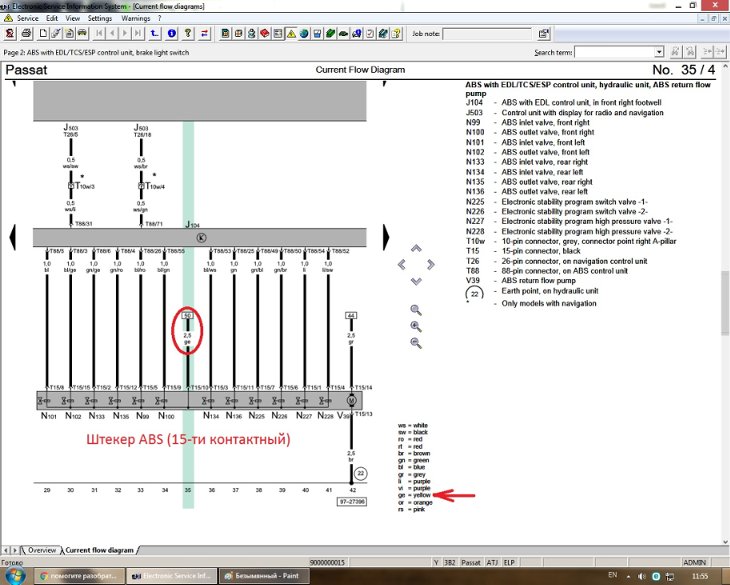Switch to the Overview tab
This screenshot has height=585, width=730.
pyautogui.click(x=42, y=550)
